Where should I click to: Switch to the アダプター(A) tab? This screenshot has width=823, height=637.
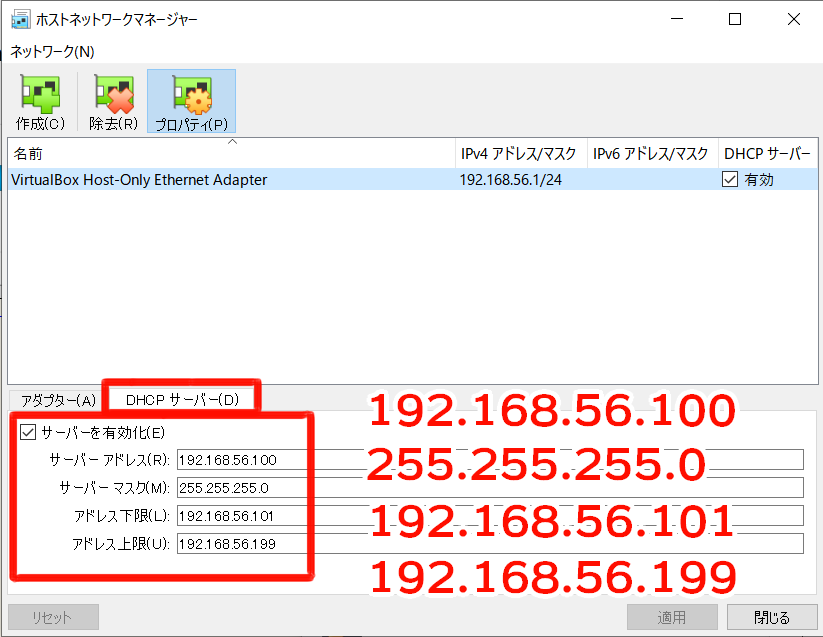point(58,400)
